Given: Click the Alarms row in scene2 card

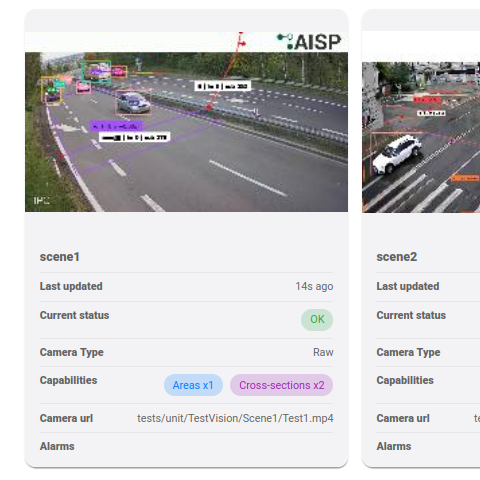Looking at the screenshot, I should coord(428,446).
